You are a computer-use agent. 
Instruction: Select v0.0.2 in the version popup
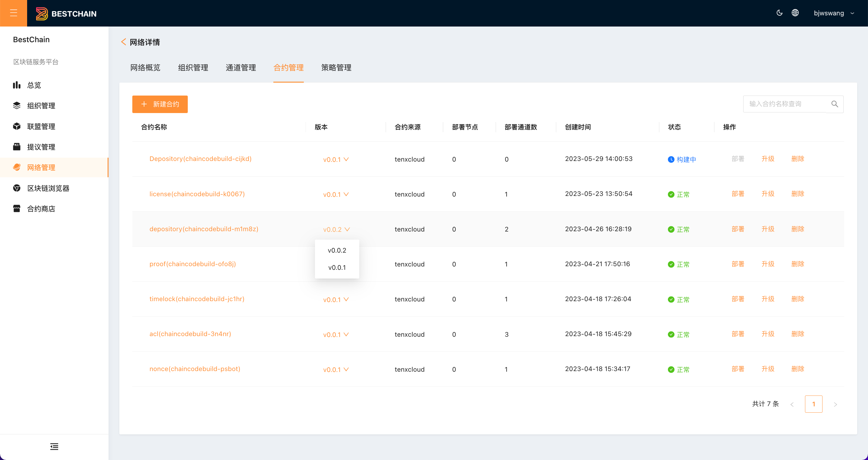coord(337,250)
